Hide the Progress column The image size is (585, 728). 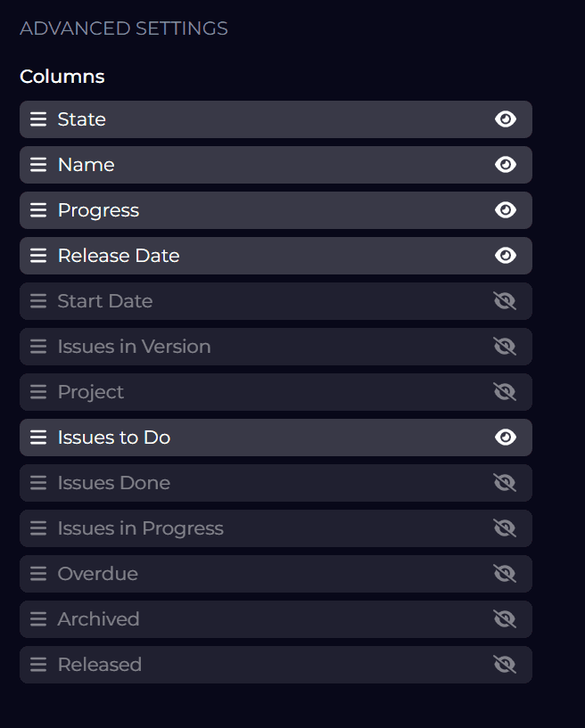[505, 210]
